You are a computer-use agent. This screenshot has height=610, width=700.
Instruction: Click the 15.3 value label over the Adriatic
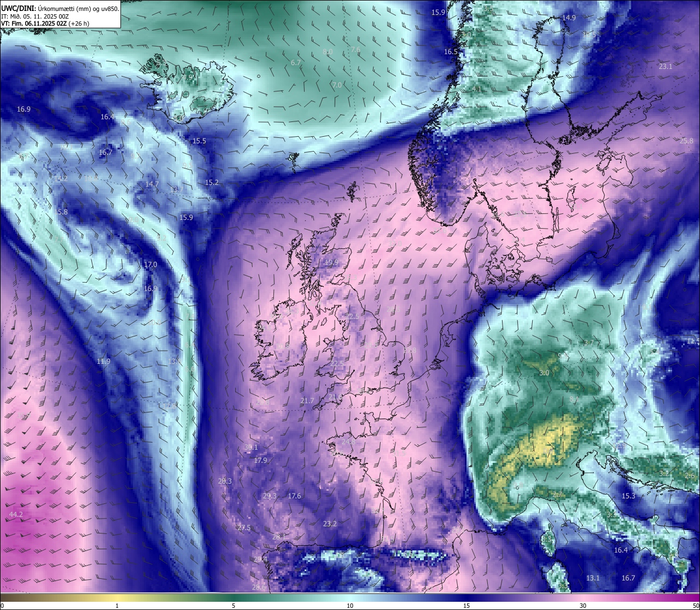(628, 496)
